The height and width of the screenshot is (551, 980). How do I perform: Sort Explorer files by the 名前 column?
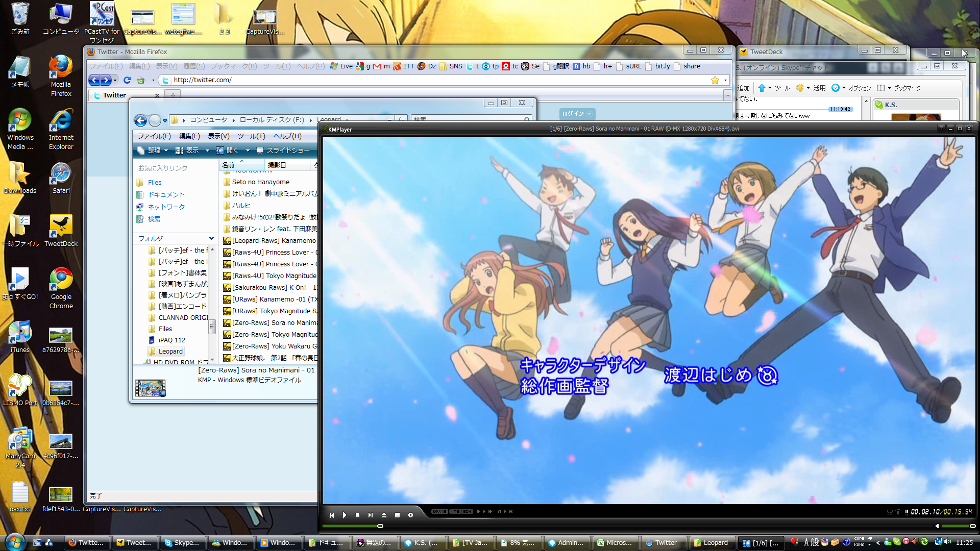pos(242,165)
